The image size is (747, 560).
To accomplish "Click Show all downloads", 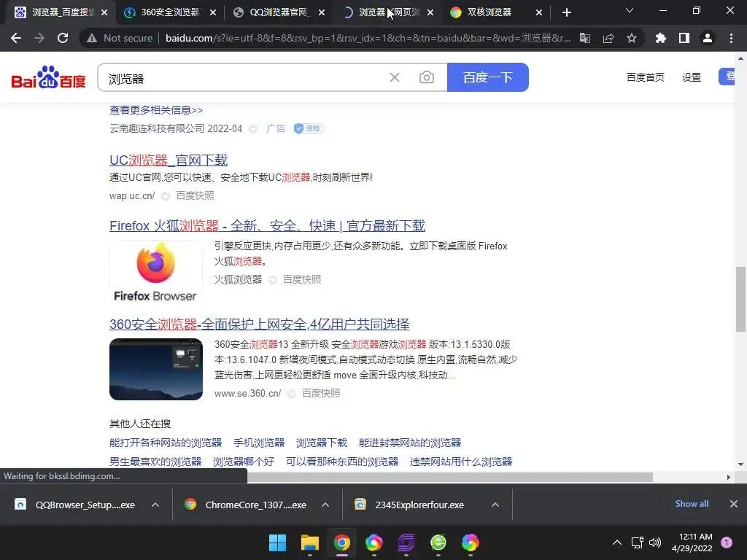I will click(692, 504).
